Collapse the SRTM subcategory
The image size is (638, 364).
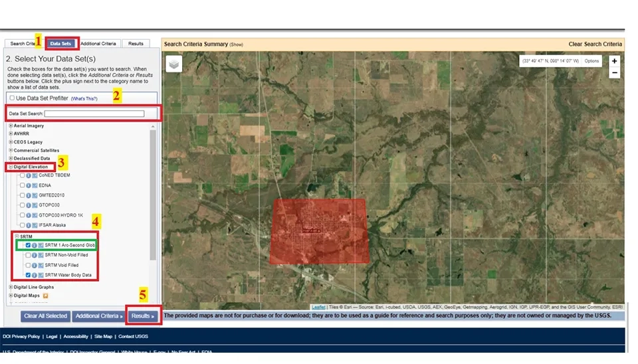17,236
